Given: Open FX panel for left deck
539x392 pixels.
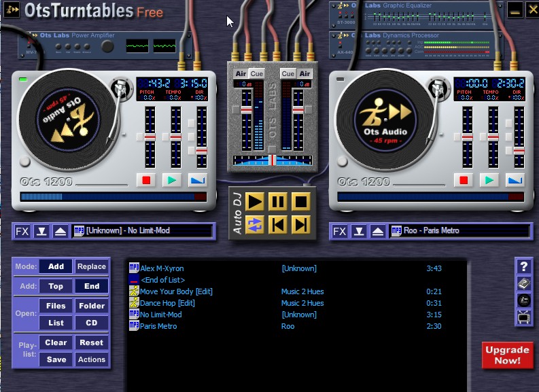Looking at the screenshot, I should 22,231.
